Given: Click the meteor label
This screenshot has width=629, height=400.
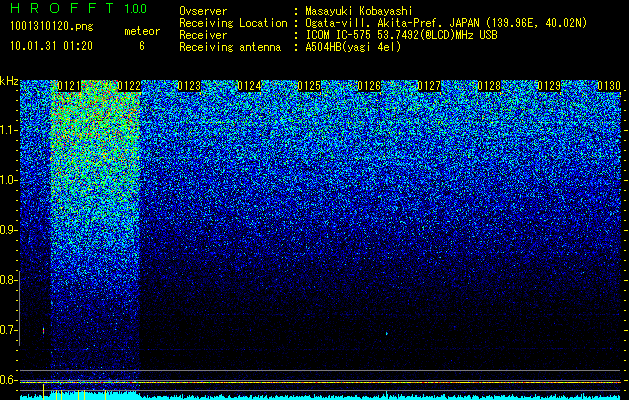Looking at the screenshot, I should click(x=142, y=31).
